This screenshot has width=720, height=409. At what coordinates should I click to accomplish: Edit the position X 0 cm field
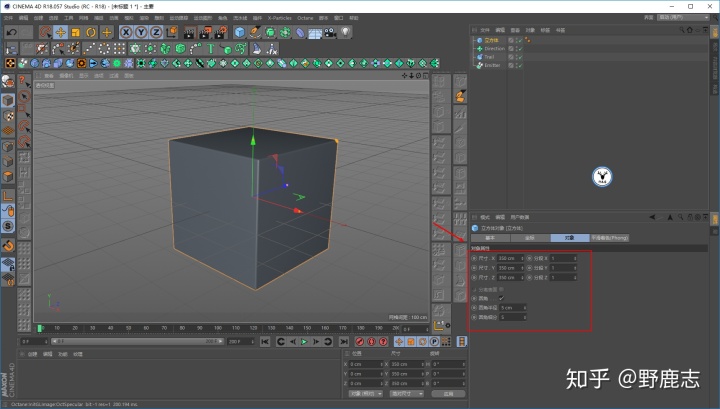[366, 364]
